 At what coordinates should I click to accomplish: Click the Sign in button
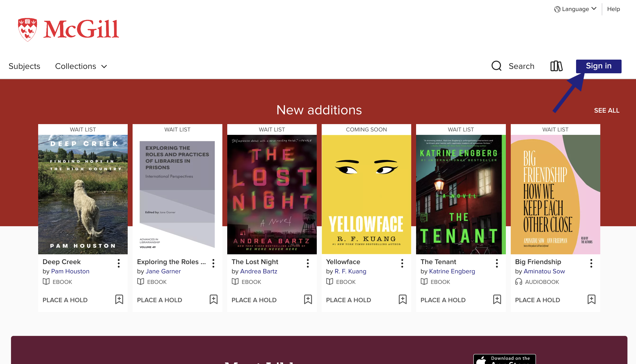click(x=599, y=66)
